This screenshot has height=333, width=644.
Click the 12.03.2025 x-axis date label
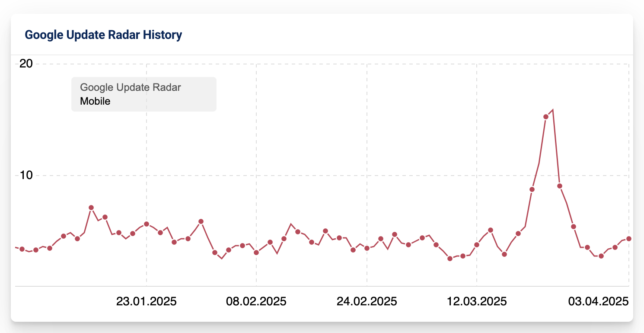point(477,301)
